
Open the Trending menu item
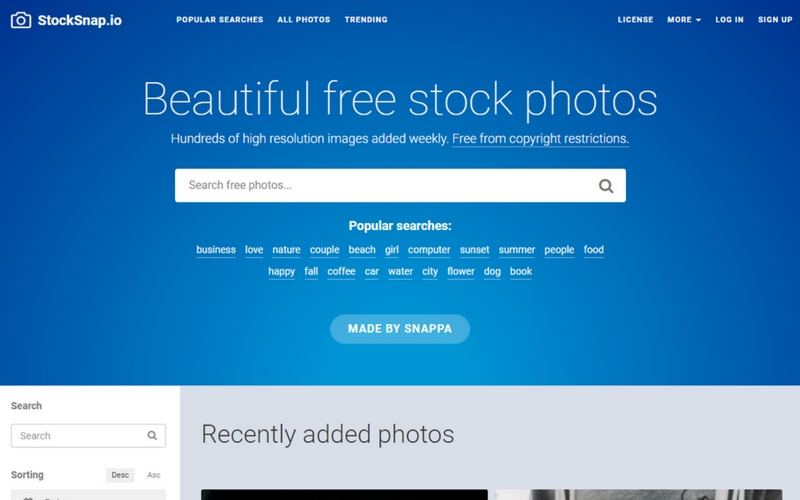366,20
